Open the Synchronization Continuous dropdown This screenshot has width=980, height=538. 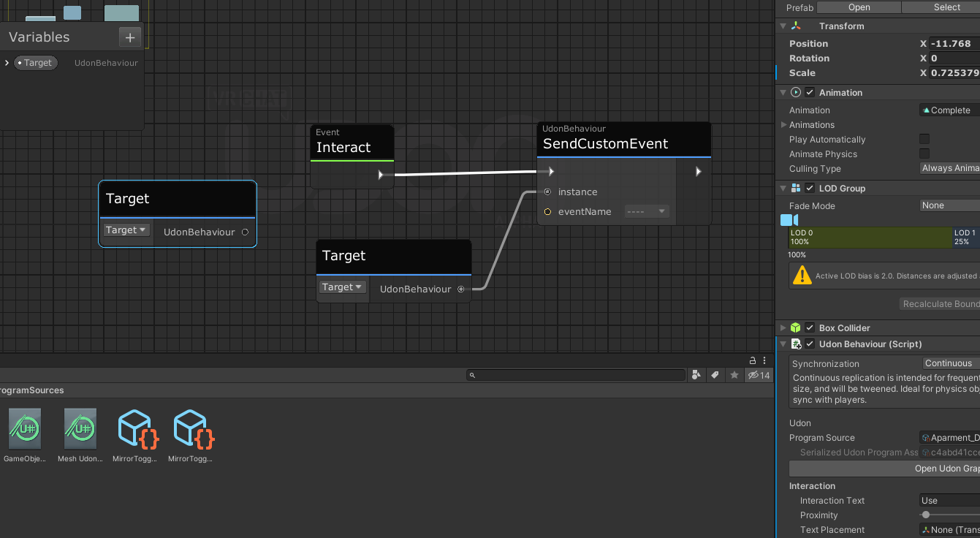tap(950, 363)
